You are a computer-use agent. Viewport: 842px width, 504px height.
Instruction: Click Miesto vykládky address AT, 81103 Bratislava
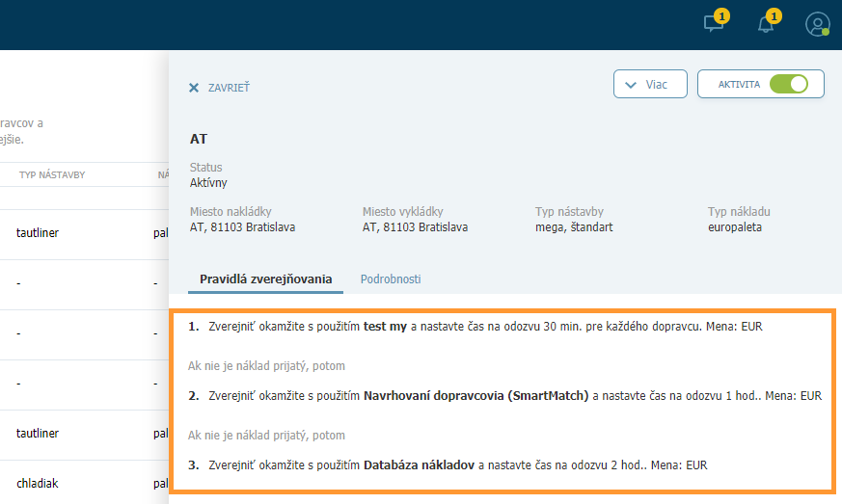point(415,227)
